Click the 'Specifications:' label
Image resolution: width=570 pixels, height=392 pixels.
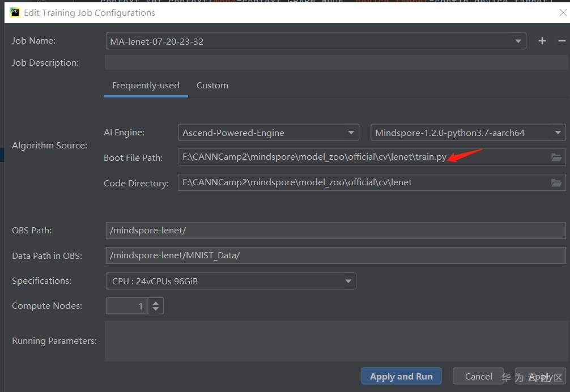[41, 281]
